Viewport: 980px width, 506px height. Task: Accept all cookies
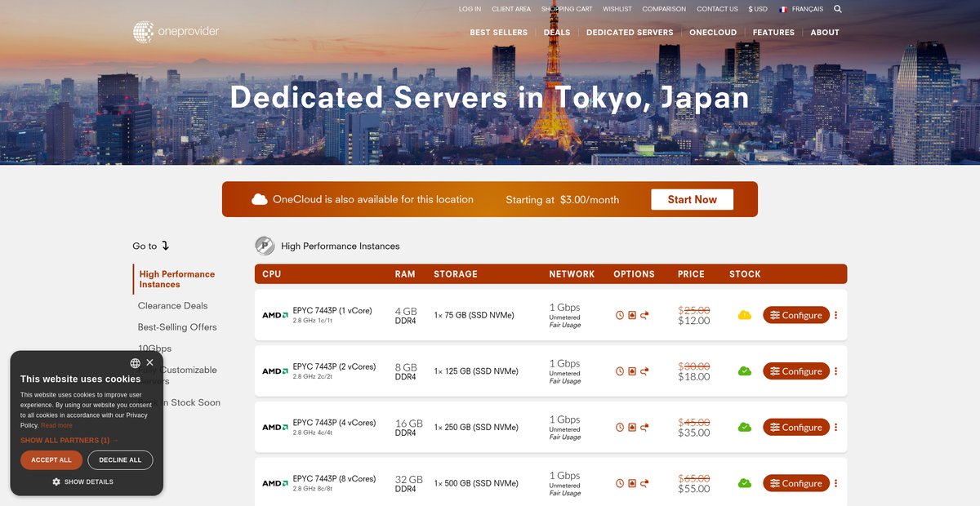click(51, 460)
